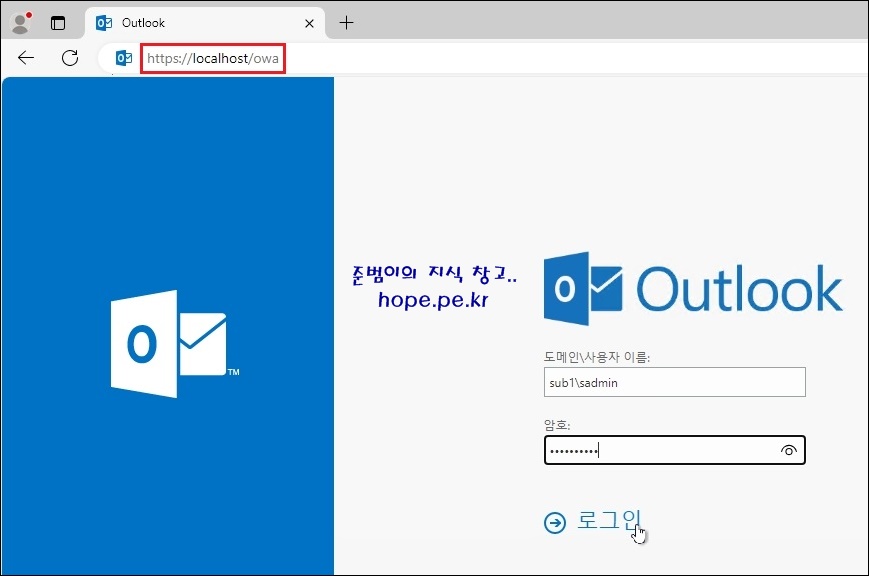
Task: Open the browser profile icon
Action: pyautogui.click(x=21, y=23)
